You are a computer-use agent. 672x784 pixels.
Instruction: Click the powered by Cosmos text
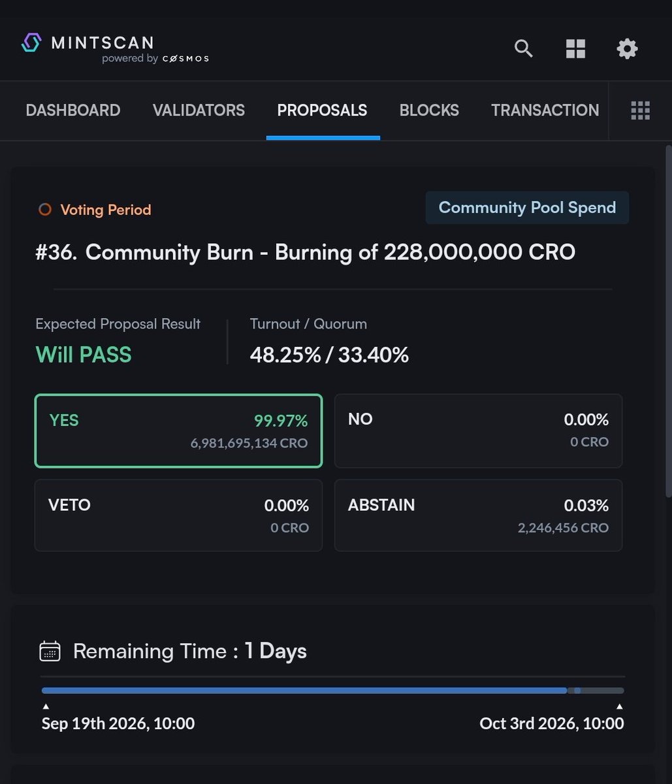(x=155, y=59)
